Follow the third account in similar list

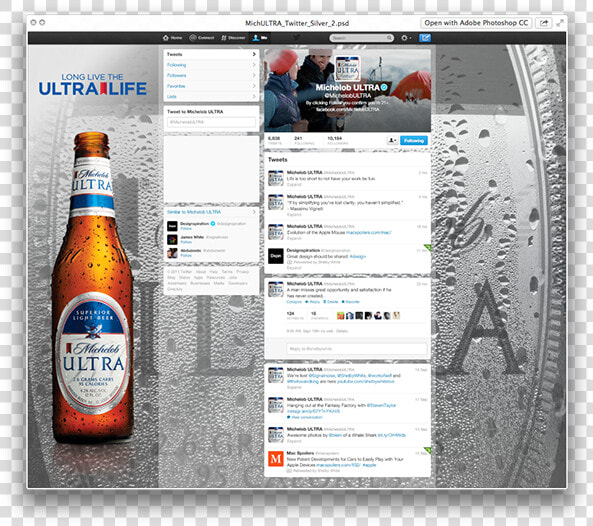(x=186, y=256)
